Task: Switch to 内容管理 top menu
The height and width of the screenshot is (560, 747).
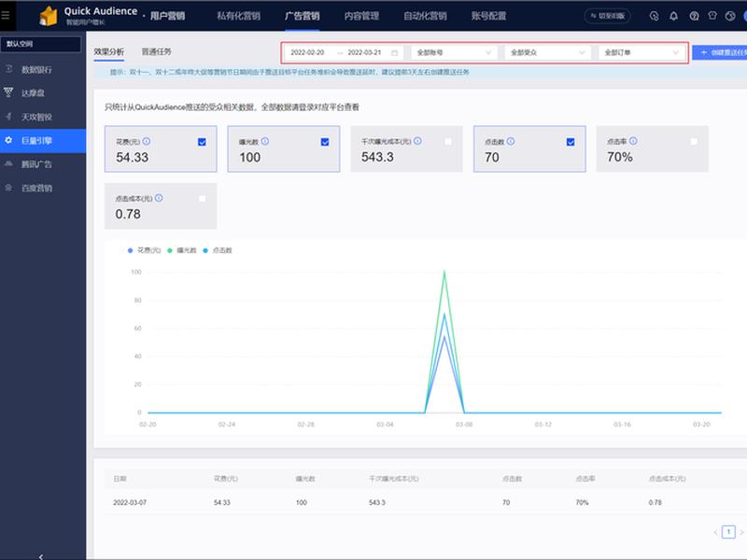Action: [x=361, y=16]
